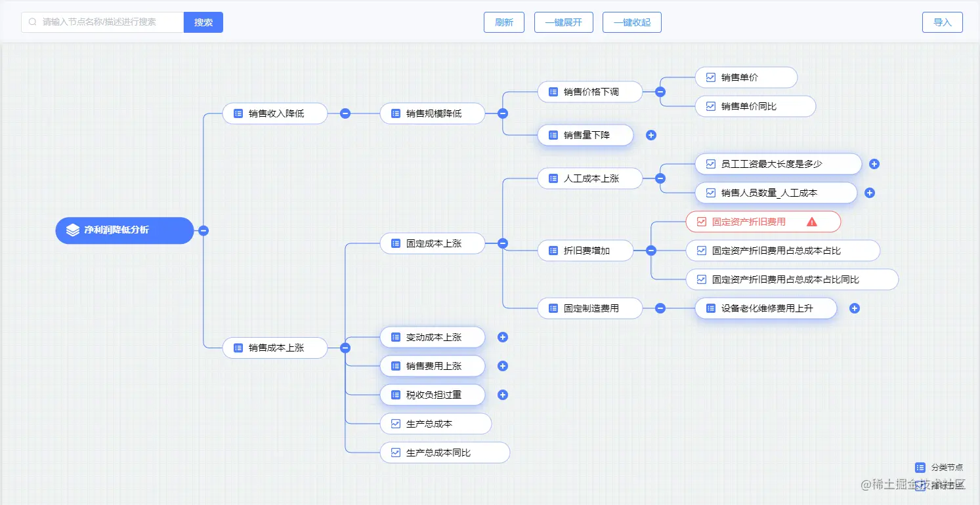980x505 pixels.
Task: Click the 分类节点 legend icon
Action: click(920, 468)
